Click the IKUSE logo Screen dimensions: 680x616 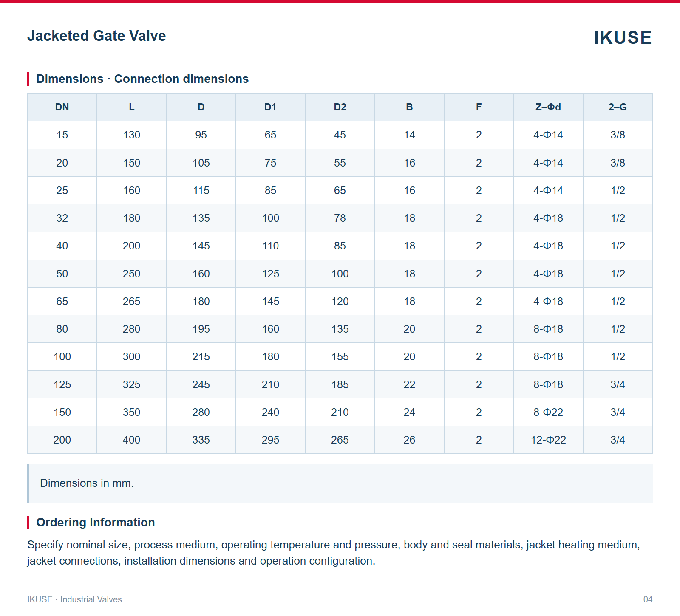623,37
